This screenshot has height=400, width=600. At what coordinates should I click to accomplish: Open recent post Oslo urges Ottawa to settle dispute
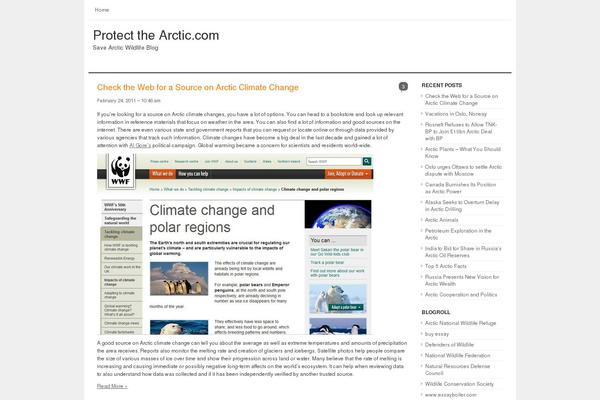click(x=463, y=170)
